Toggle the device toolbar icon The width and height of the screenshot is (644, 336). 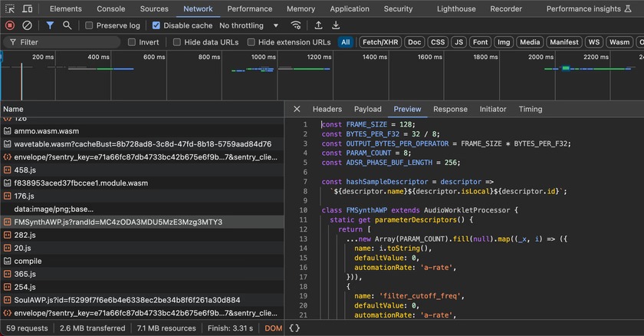tap(28, 9)
